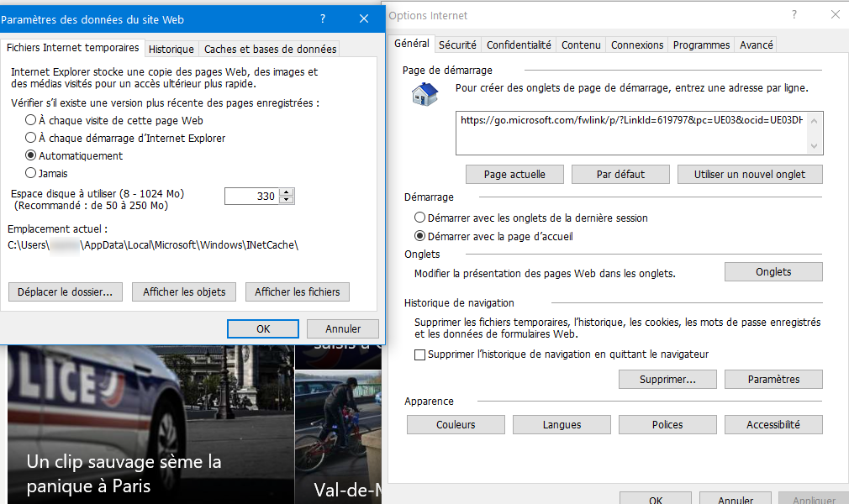Open the Polices button
This screenshot has width=849, height=504.
667,424
